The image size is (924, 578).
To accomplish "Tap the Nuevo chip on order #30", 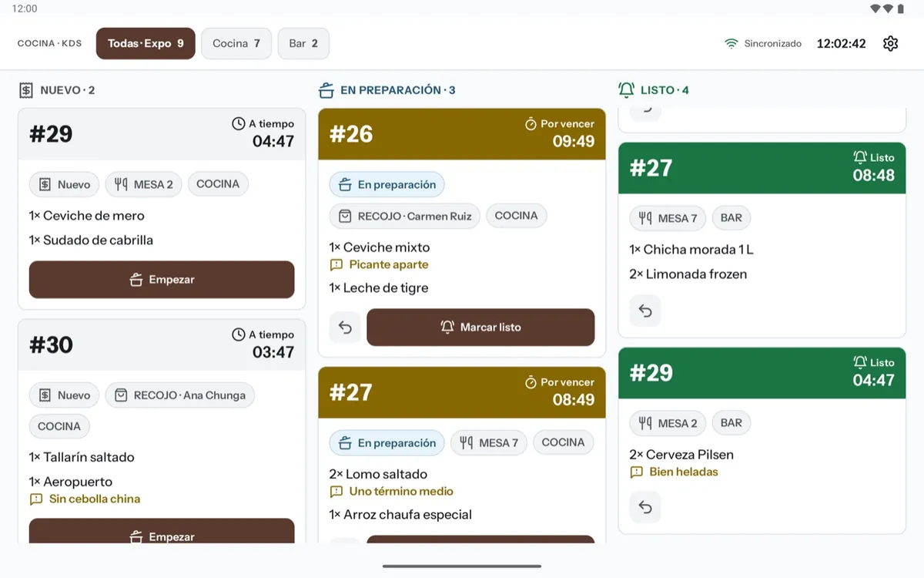I will click(x=65, y=395).
